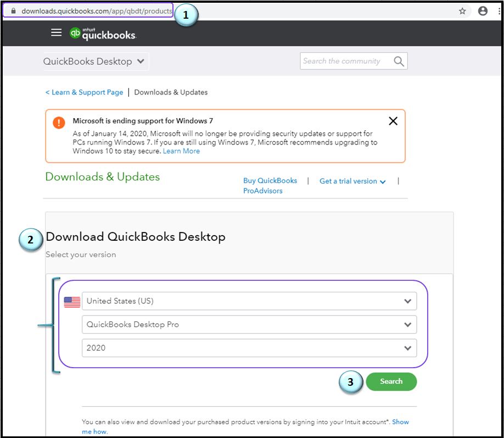
Task: Click the browser address bar URL
Action: click(97, 11)
